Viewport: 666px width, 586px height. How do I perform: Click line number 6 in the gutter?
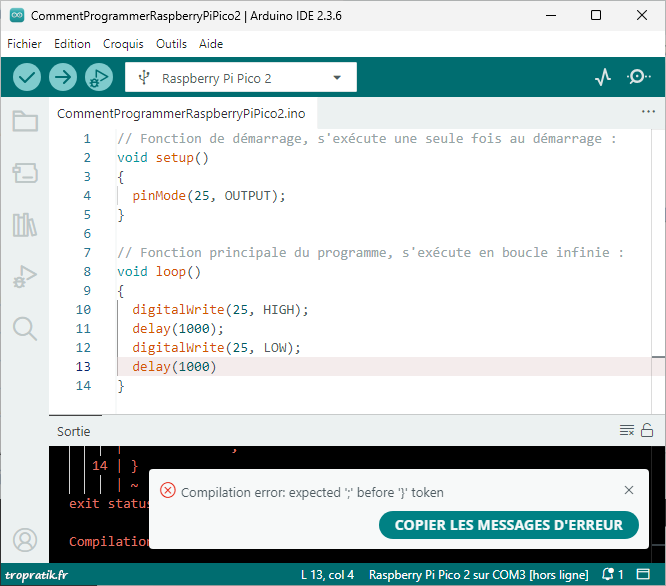87,234
